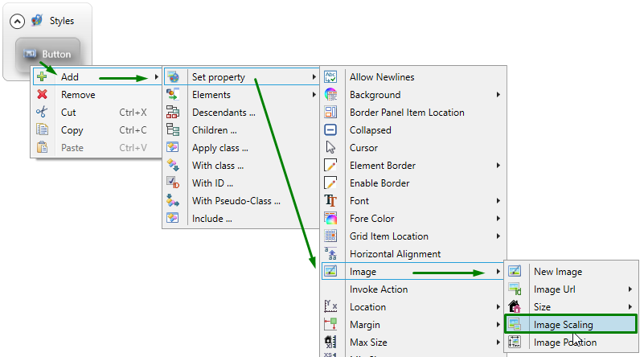Click the Cursor arrow icon
The image size is (644, 357).
tap(330, 148)
